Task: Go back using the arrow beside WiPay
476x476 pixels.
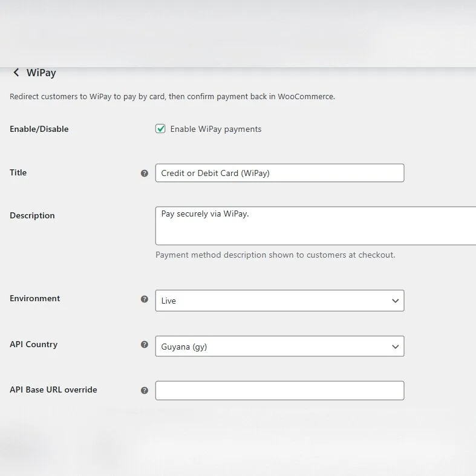Action: coord(16,72)
